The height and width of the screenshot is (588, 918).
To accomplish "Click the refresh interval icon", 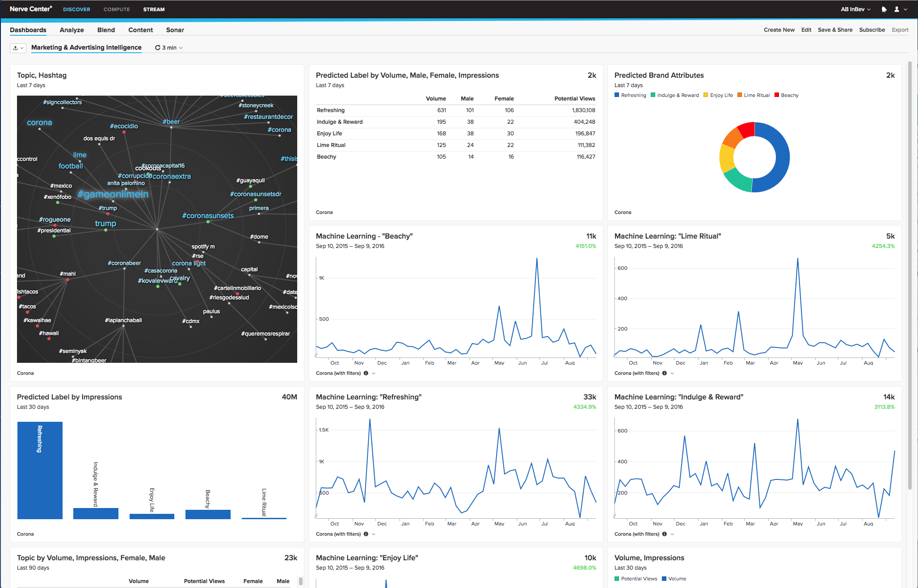I will pyautogui.click(x=157, y=48).
